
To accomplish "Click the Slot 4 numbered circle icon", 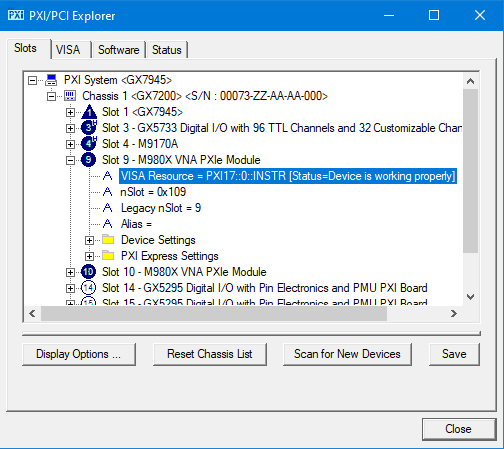I will (x=89, y=144).
